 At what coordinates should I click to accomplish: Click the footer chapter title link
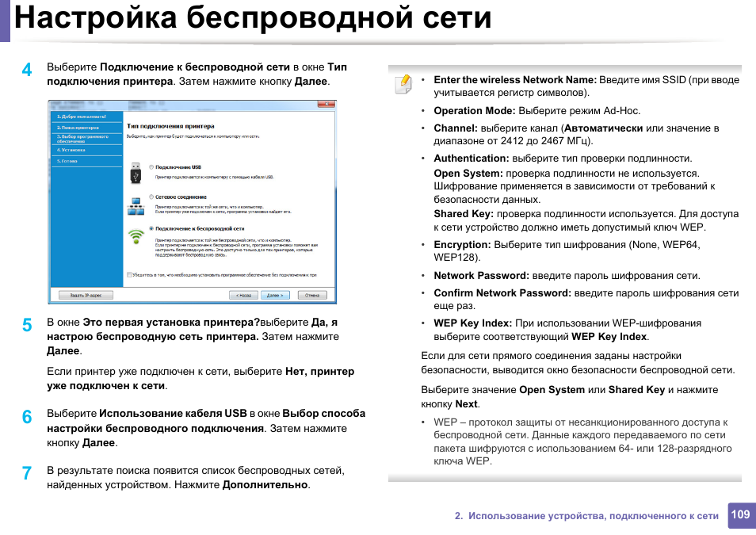pyautogui.click(x=586, y=516)
